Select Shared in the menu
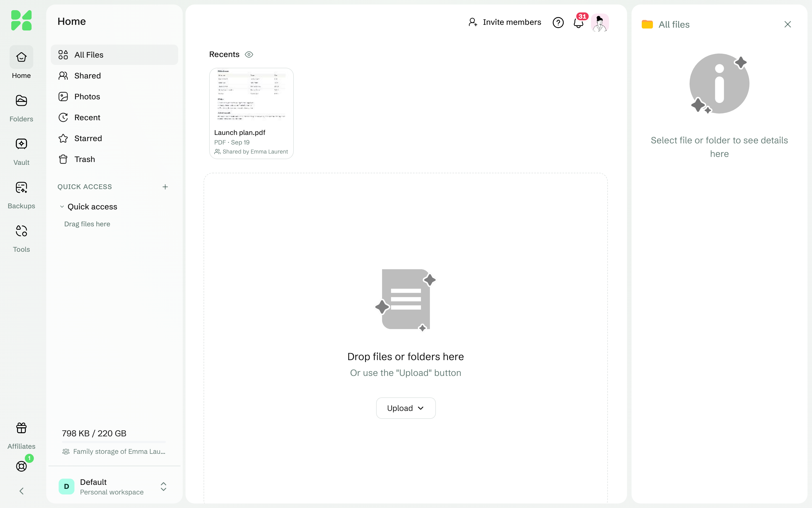 (x=114, y=76)
